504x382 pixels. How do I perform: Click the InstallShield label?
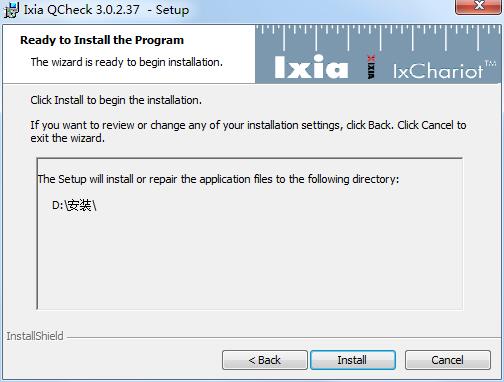click(x=35, y=336)
